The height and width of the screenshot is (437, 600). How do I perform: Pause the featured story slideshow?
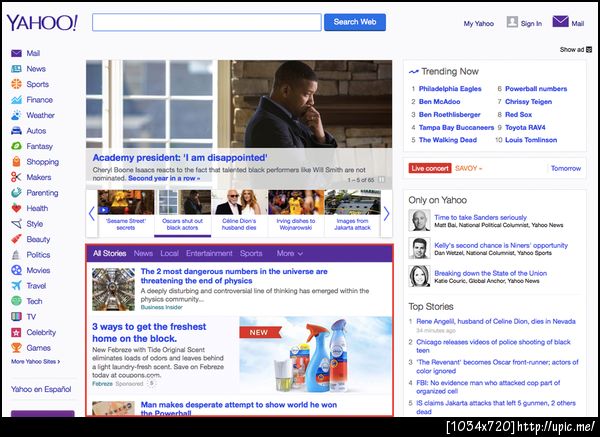(382, 179)
